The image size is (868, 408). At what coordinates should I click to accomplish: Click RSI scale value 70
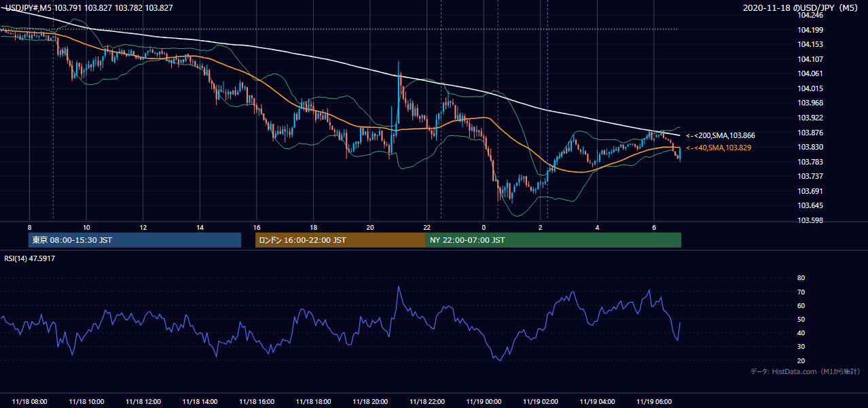tap(801, 292)
